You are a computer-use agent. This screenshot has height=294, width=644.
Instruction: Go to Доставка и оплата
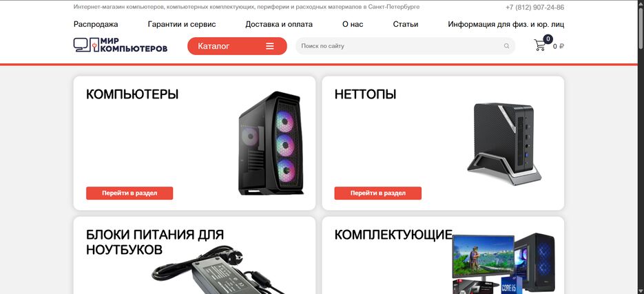pyautogui.click(x=279, y=24)
